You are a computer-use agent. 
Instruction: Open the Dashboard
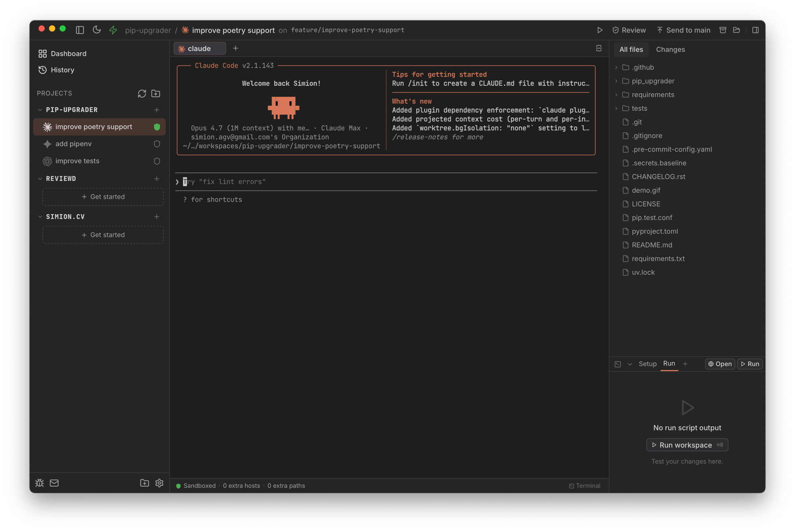[x=62, y=54]
